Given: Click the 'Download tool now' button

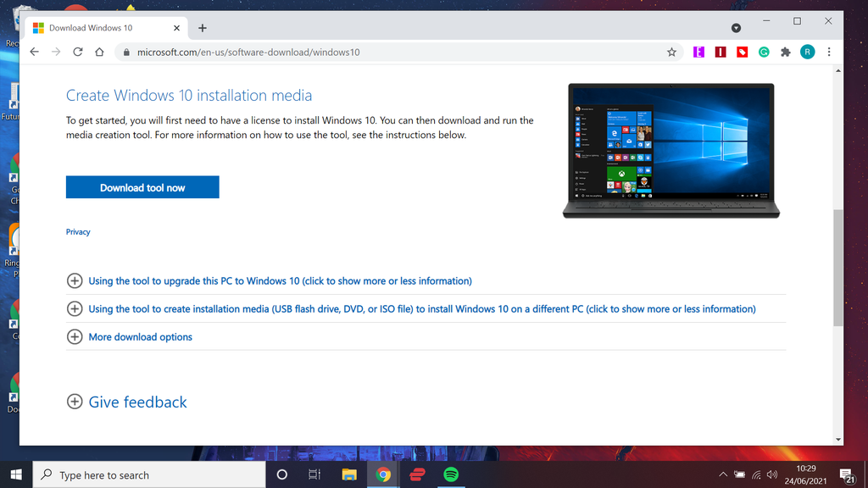Looking at the screenshot, I should point(142,186).
